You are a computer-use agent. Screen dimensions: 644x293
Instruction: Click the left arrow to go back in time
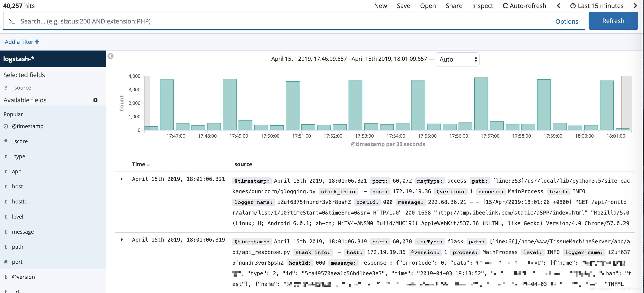[x=558, y=6]
